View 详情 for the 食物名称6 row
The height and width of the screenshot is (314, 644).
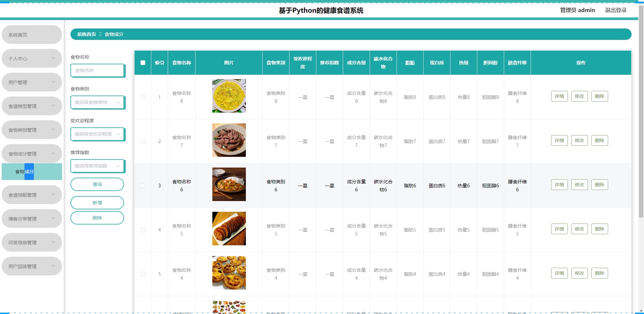(x=559, y=185)
